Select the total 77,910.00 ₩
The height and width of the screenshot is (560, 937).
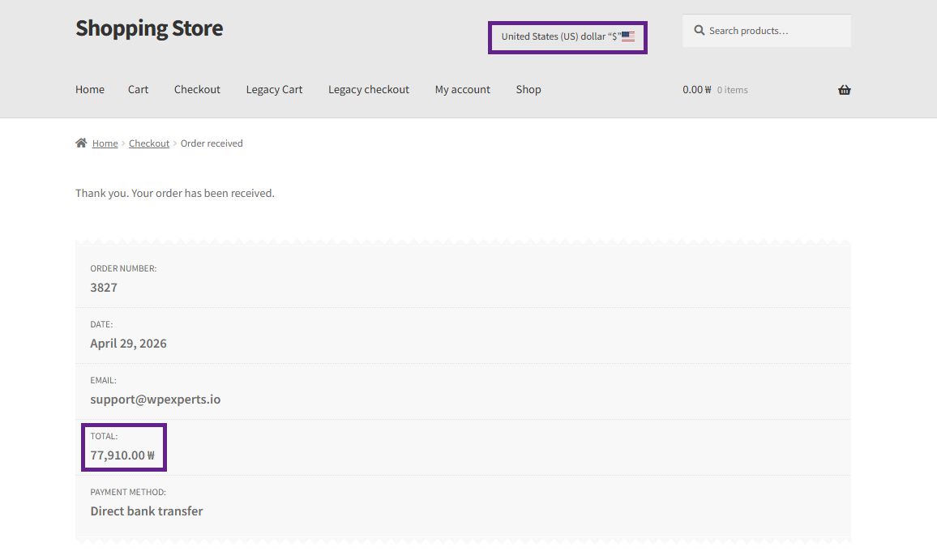click(122, 455)
